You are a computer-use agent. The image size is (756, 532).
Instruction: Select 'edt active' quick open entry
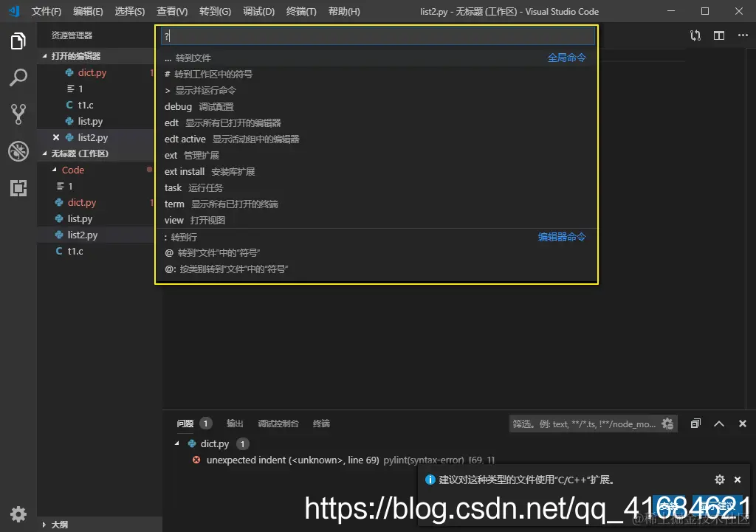[376, 139]
